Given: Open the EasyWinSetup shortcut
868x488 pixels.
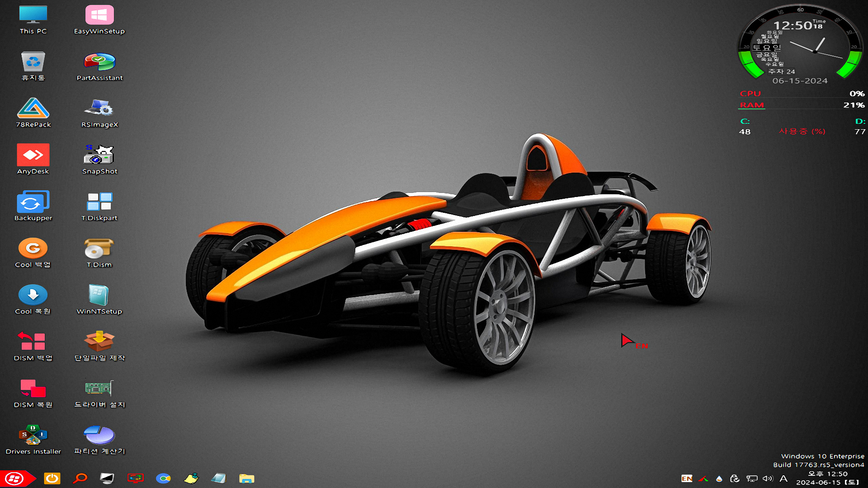Looking at the screenshot, I should click(x=99, y=20).
